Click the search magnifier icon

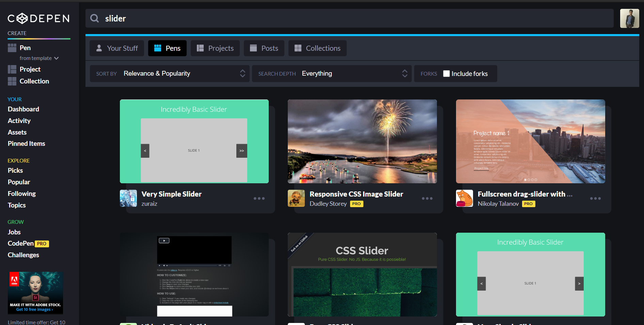(x=95, y=18)
